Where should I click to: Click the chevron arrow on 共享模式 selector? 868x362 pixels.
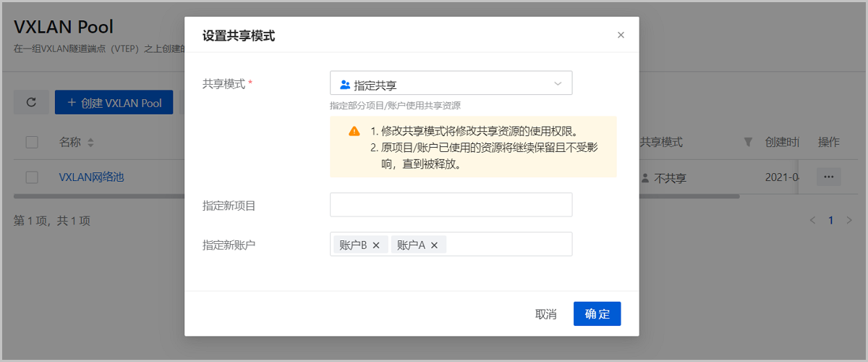pyautogui.click(x=558, y=83)
